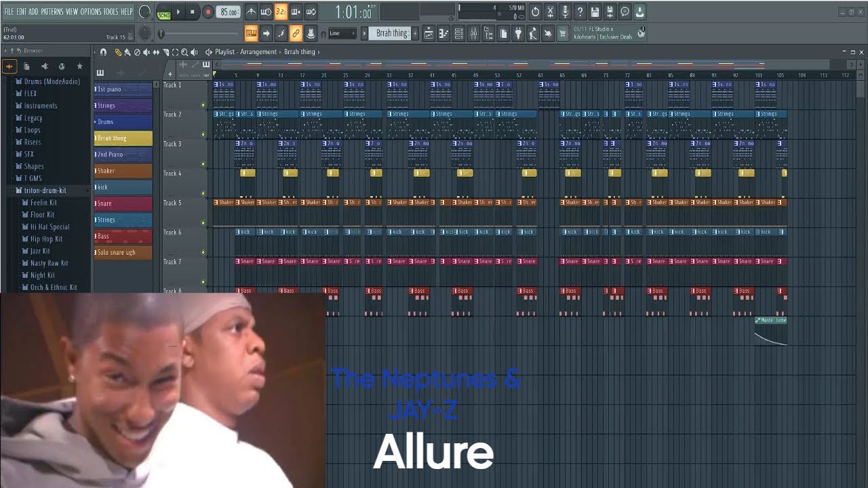Open the audio editor scissors icon
The width and height of the screenshot is (868, 488).
550,12
